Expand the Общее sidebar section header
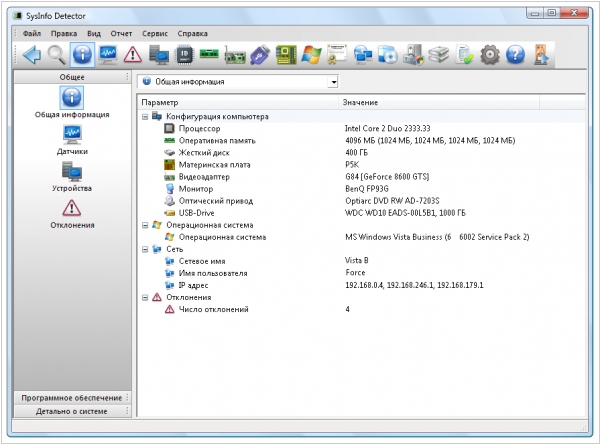The height and width of the screenshot is (444, 600). pyautogui.click(x=72, y=77)
